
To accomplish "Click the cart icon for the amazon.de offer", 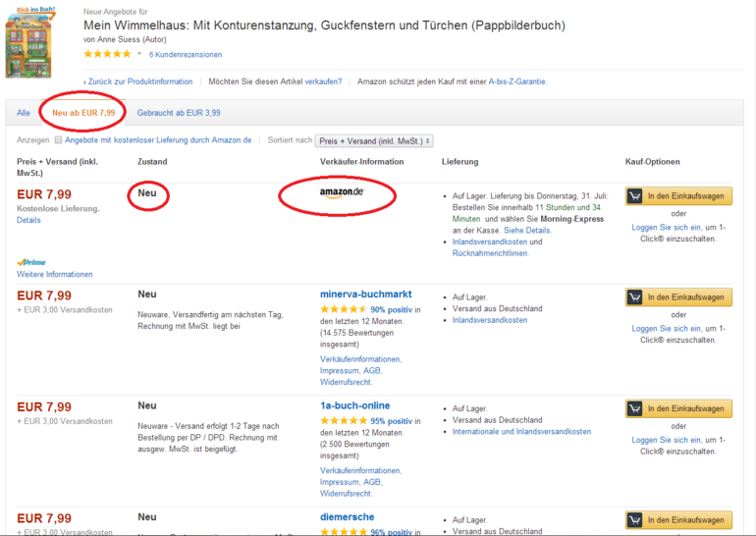I will 634,196.
